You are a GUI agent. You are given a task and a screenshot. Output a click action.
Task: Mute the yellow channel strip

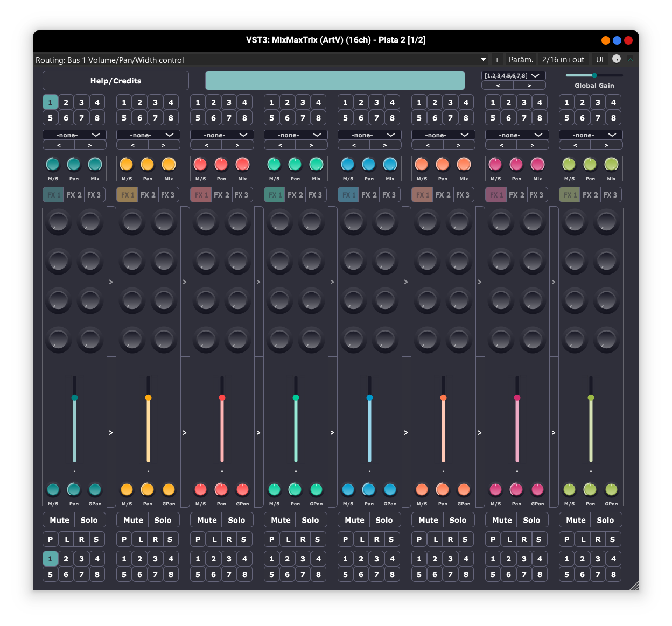pos(132,520)
